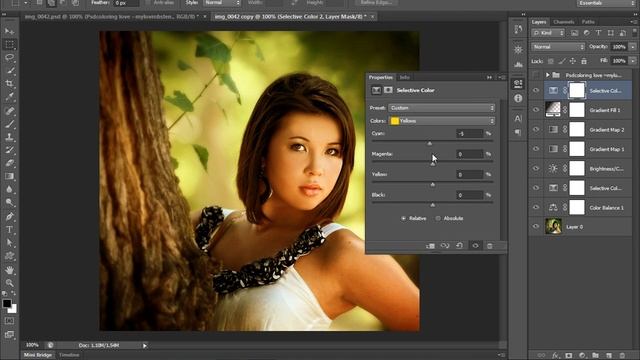Hide the Gradient Map 2 layer
Screen dimensions: 640x360
coord(536,129)
